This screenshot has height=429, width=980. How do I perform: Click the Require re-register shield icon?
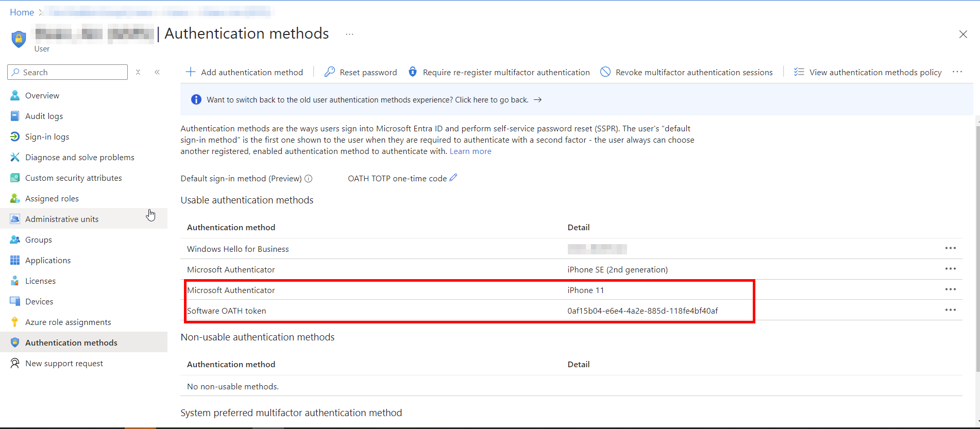click(x=413, y=72)
